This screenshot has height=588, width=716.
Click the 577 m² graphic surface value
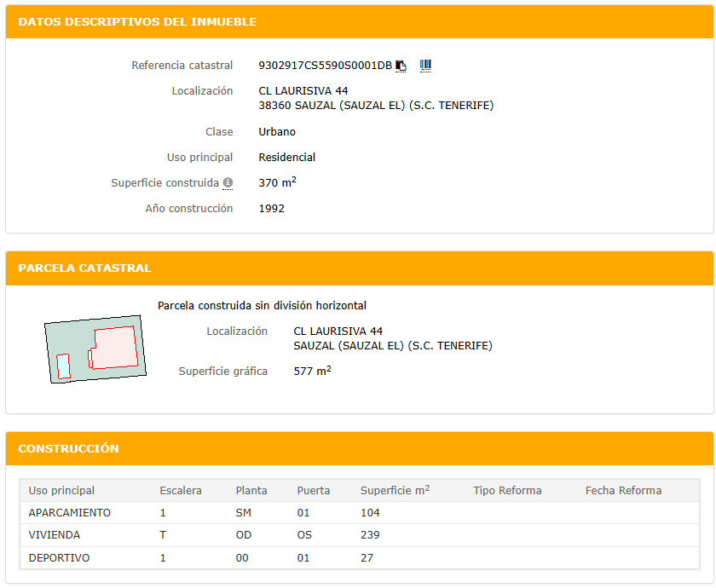click(x=312, y=371)
